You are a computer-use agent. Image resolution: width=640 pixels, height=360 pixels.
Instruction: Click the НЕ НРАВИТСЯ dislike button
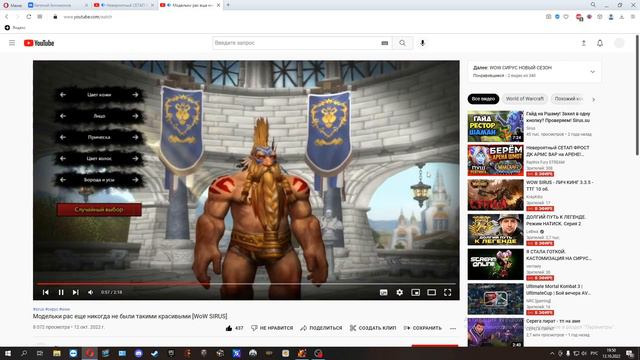tap(272, 328)
